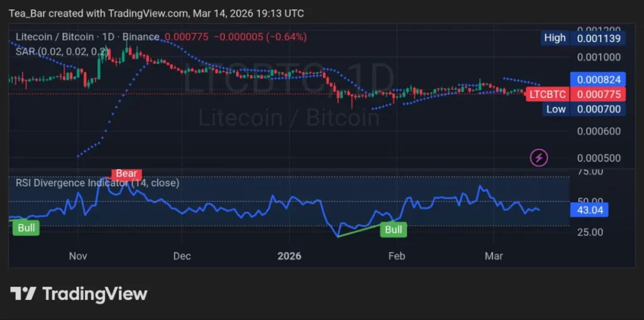
Task: Click the 25.00 RSI scale value
Action: (x=590, y=232)
